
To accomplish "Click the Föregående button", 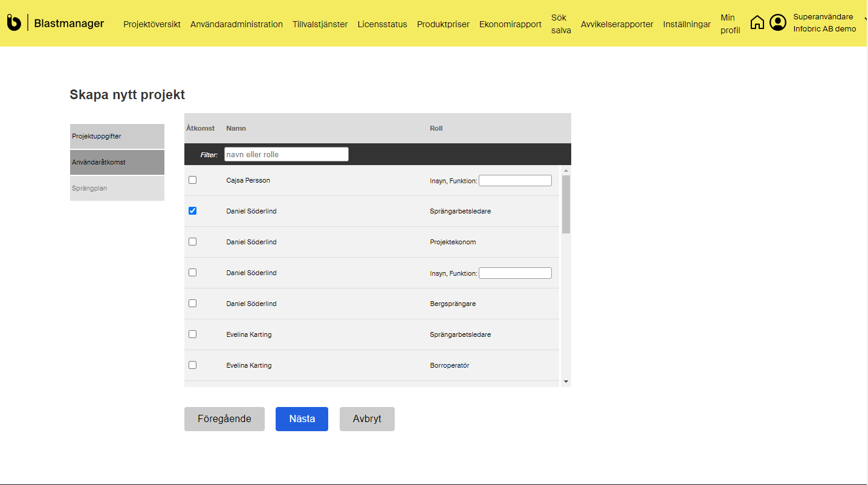I will tap(224, 419).
